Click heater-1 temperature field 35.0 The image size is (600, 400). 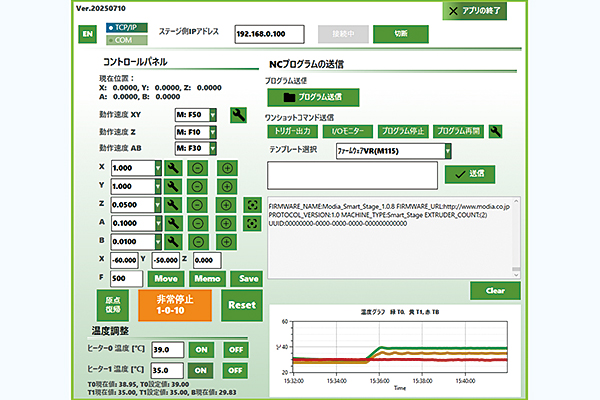(x=167, y=370)
